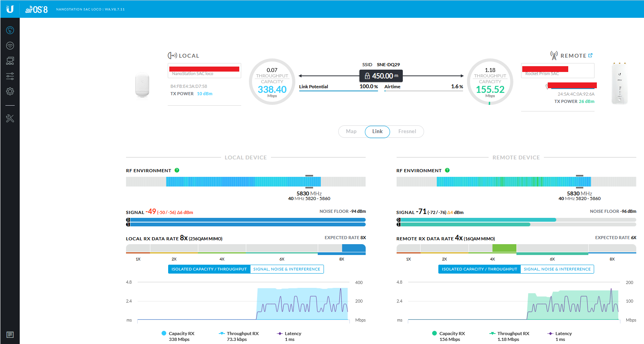Click the remote MAC address 24:5A:4C:0A:92:6A

[576, 94]
